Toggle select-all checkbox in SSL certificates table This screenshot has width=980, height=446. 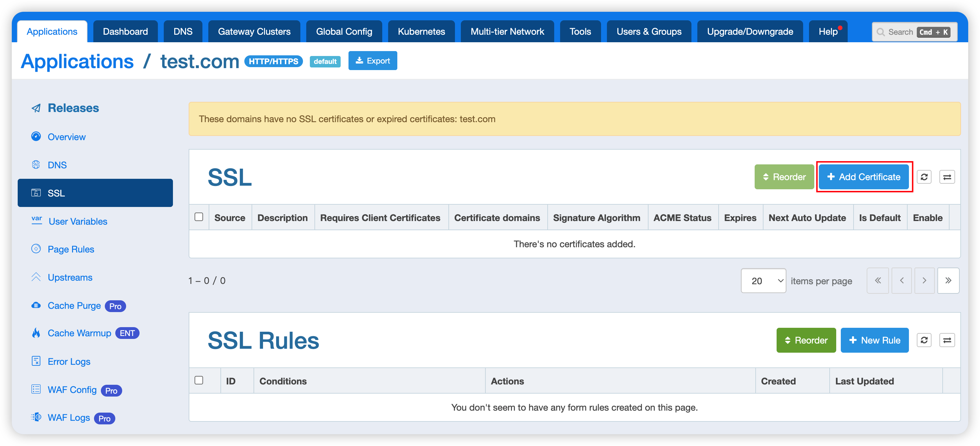tap(198, 217)
